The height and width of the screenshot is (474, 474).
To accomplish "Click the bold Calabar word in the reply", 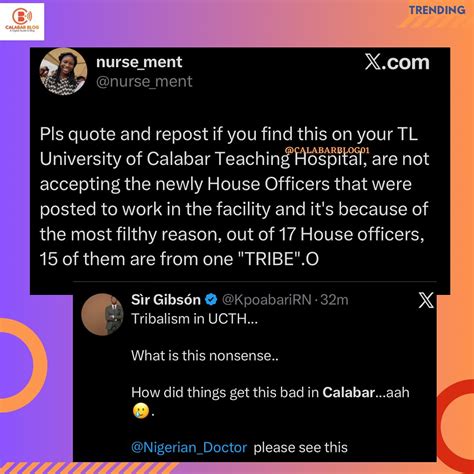I will click(349, 392).
